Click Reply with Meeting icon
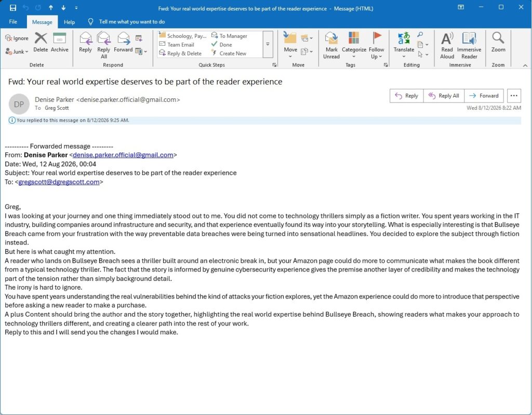The height and width of the screenshot is (415, 532). (x=139, y=38)
